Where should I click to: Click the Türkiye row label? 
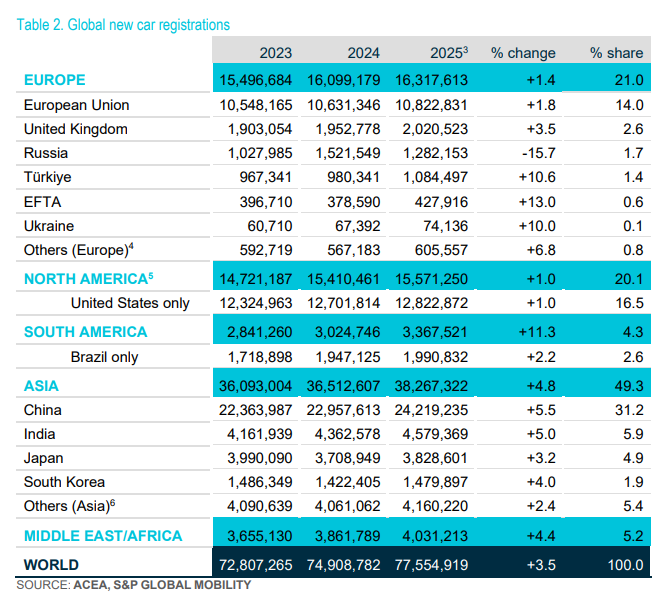coord(47,177)
